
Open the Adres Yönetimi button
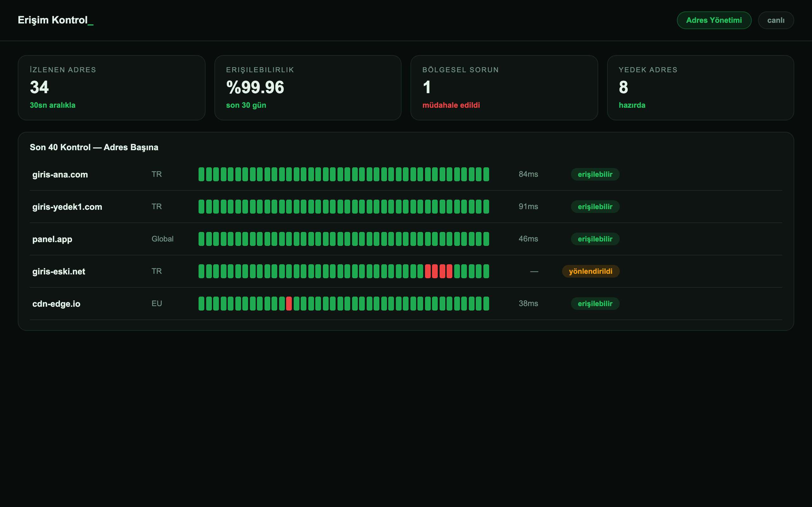(x=714, y=20)
